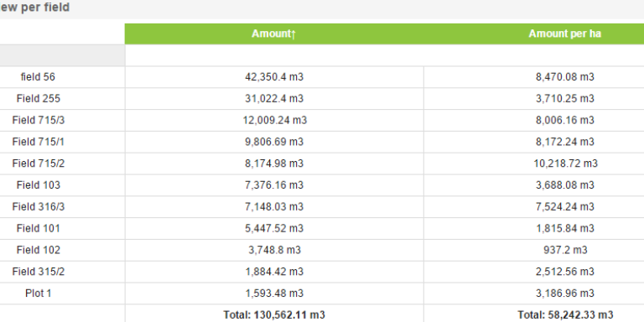644x322 pixels.
Task: Click per-ha value 8,470.08 m3
Action: coord(565,77)
